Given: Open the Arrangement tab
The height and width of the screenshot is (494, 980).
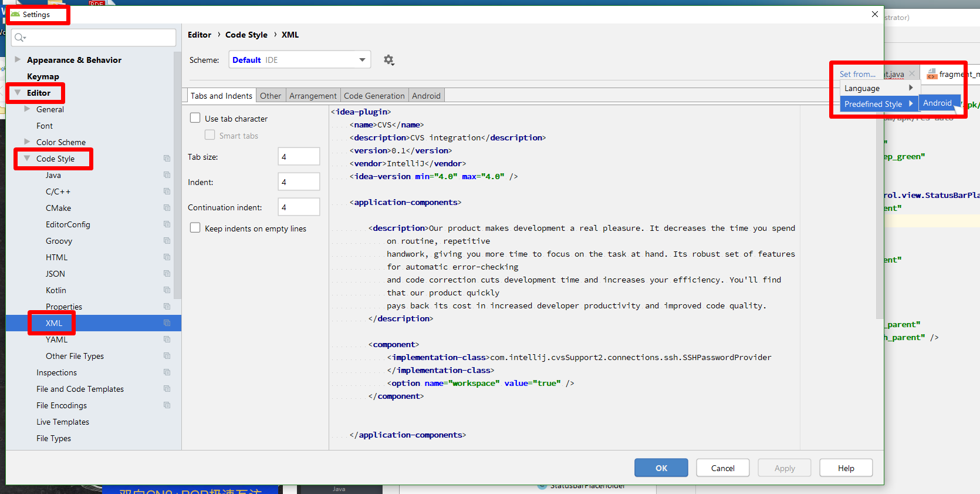Looking at the screenshot, I should coord(313,96).
